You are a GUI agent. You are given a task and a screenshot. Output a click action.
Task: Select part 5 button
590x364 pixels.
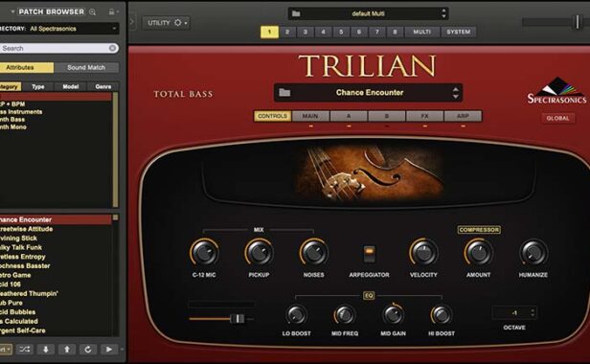(341, 32)
